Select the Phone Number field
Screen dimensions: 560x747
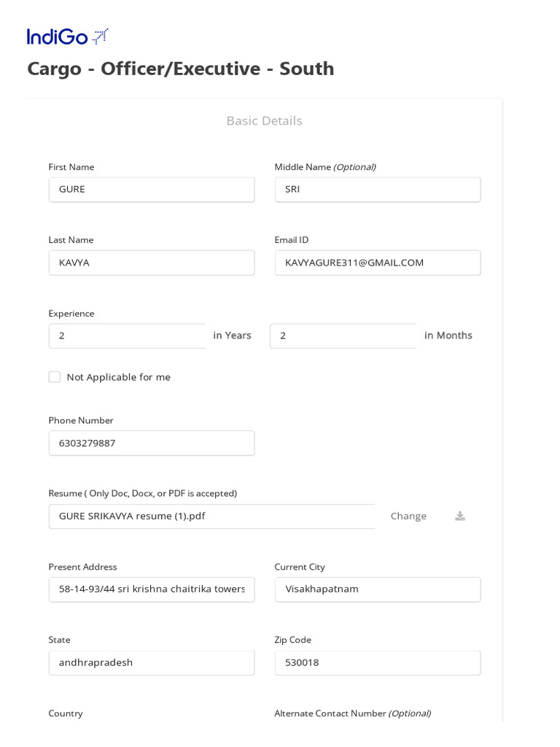click(x=152, y=443)
